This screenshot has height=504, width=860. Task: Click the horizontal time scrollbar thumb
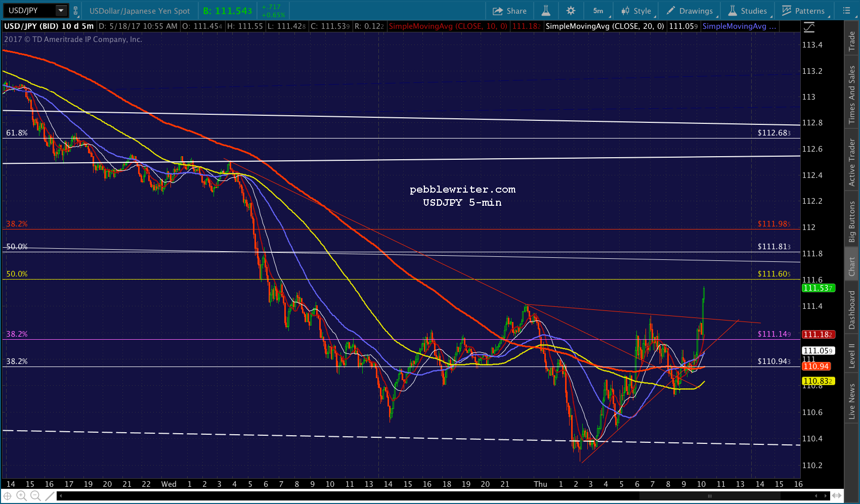pos(709,496)
